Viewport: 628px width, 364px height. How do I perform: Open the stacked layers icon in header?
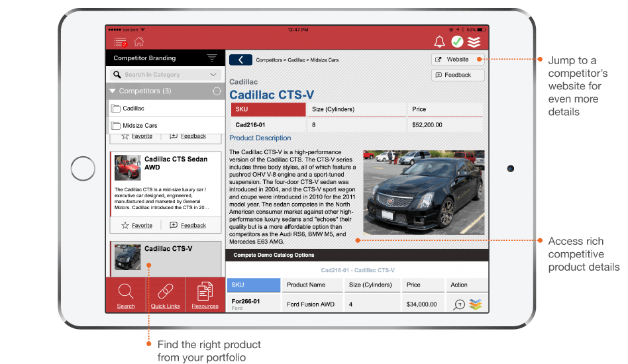[474, 42]
